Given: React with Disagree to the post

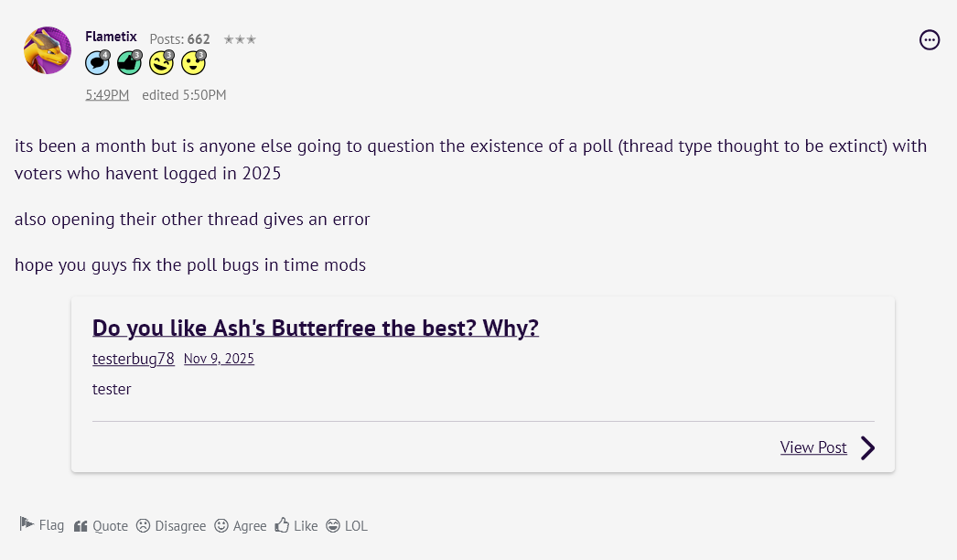Looking at the screenshot, I should click(171, 526).
